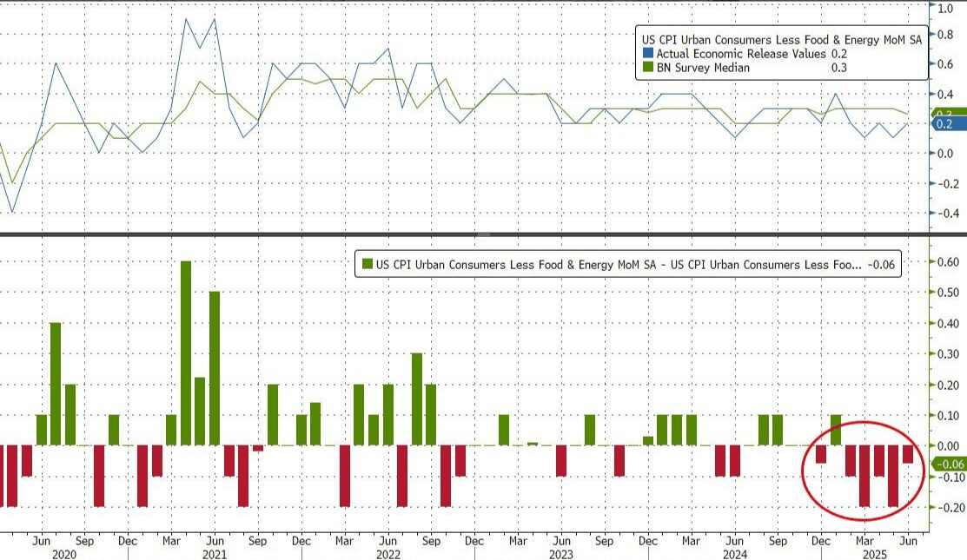Click the Actual Economic Release Values legend label

tap(740, 54)
